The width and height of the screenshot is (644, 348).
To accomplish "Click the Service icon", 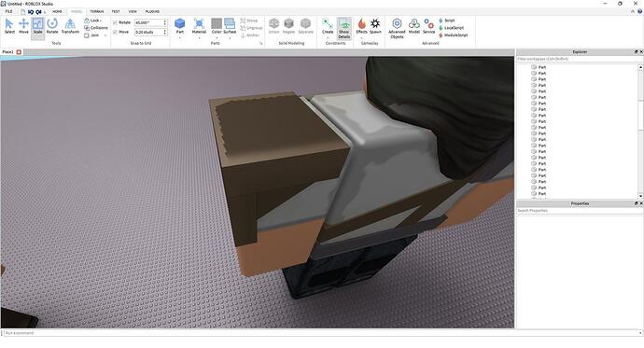I will [428, 26].
